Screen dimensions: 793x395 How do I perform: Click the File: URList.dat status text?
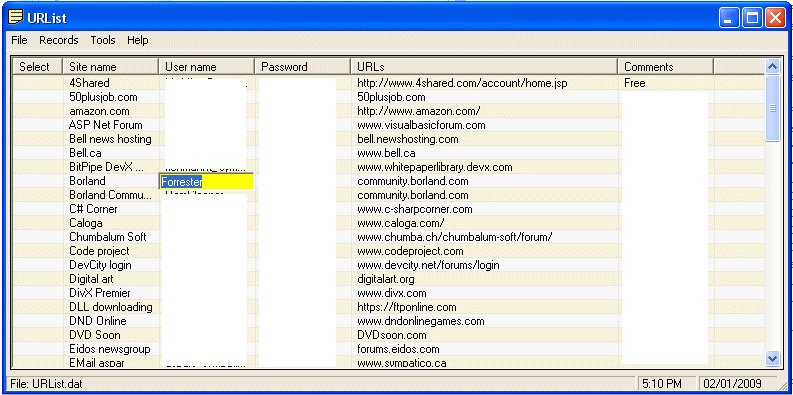45,384
